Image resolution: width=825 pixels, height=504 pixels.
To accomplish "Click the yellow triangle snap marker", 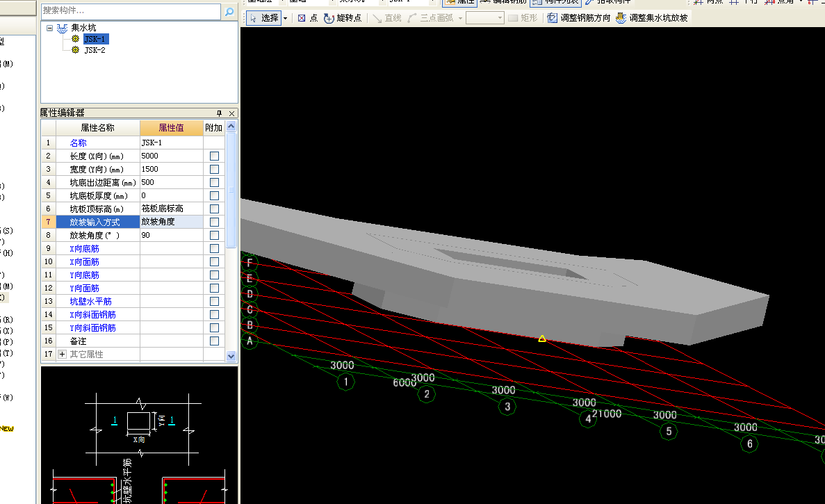I will click(x=542, y=339).
